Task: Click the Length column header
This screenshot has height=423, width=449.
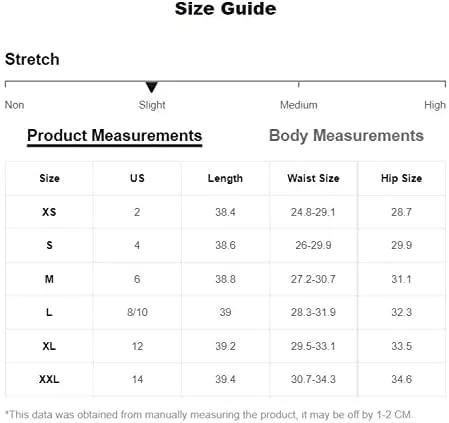Action: [x=225, y=179]
